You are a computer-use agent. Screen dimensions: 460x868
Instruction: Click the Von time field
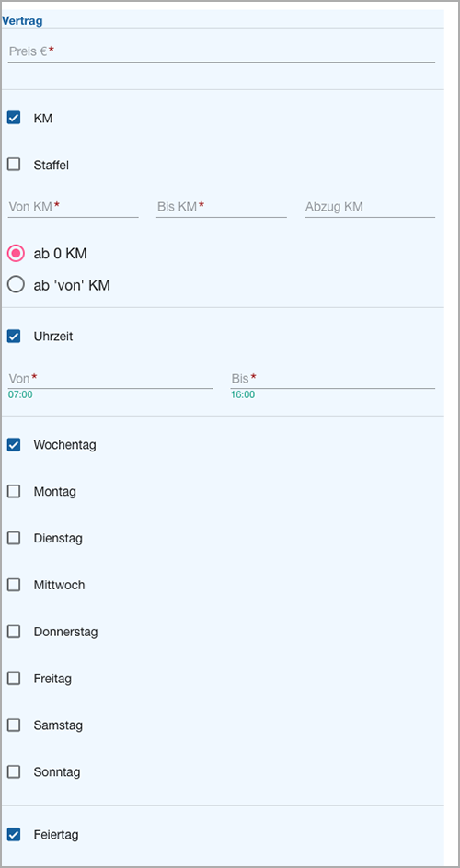point(110,379)
